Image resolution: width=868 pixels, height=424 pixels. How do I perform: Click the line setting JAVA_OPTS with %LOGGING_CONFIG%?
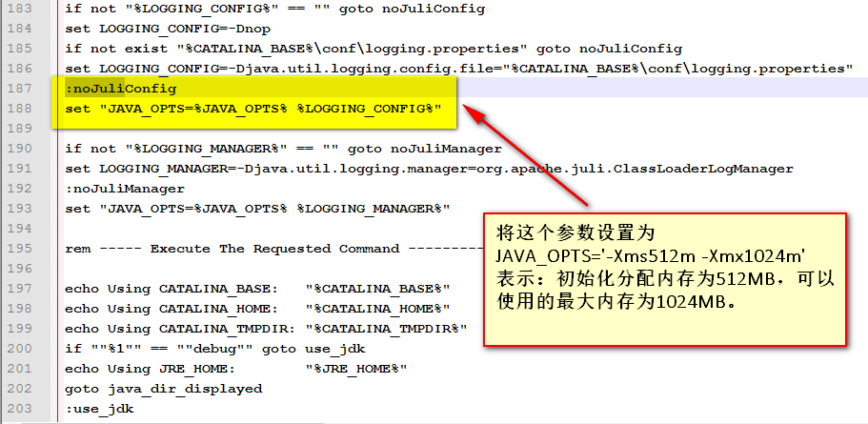pos(253,109)
